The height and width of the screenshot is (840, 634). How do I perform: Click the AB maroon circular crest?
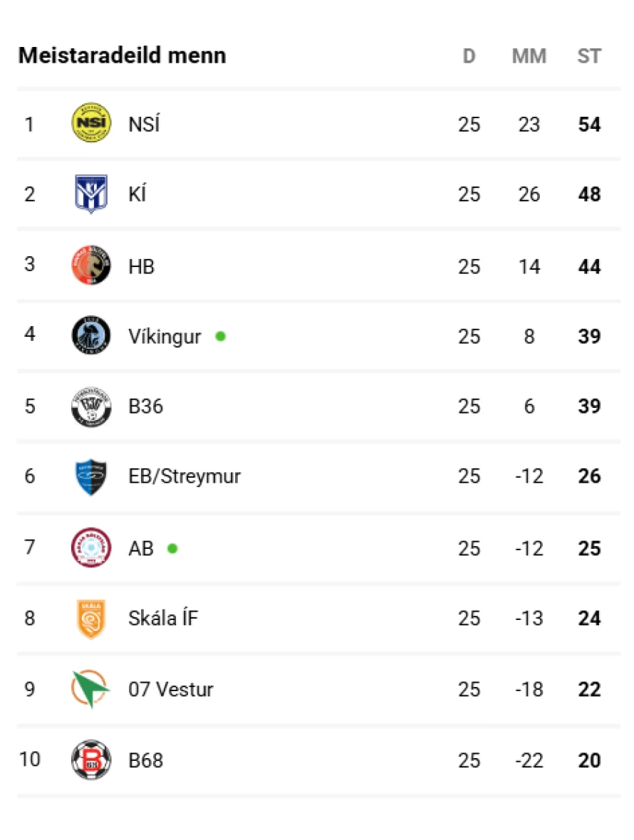tap(91, 547)
